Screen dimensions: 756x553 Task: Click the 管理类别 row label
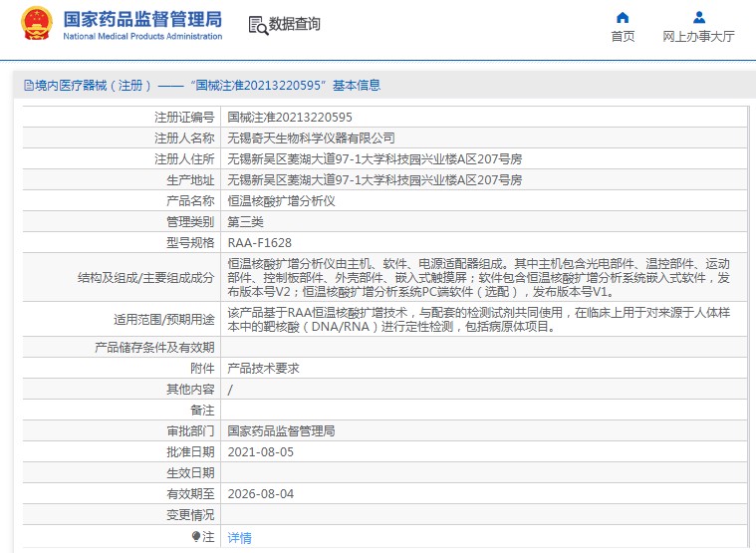190,222
